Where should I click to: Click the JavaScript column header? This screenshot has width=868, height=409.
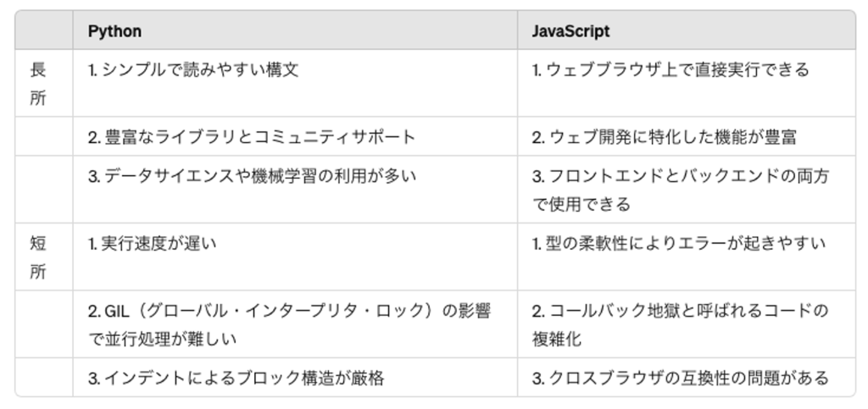tap(570, 31)
